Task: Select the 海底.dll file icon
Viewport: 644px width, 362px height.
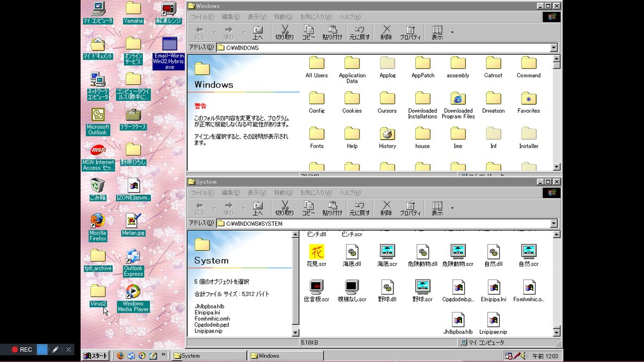Action: pos(352,255)
